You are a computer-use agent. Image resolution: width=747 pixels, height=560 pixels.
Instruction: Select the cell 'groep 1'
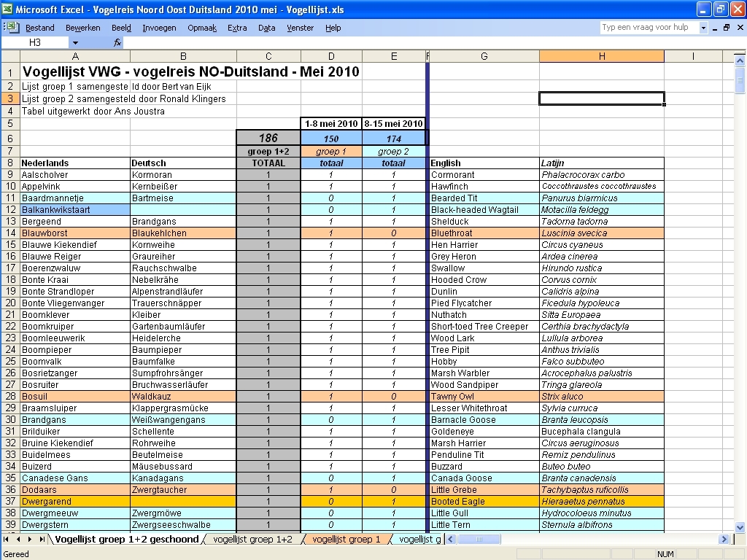(332, 152)
